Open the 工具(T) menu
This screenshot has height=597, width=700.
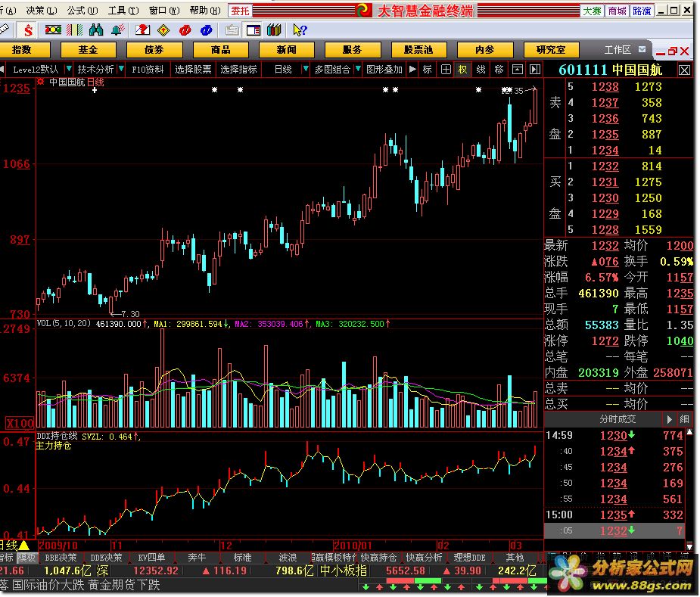click(123, 11)
